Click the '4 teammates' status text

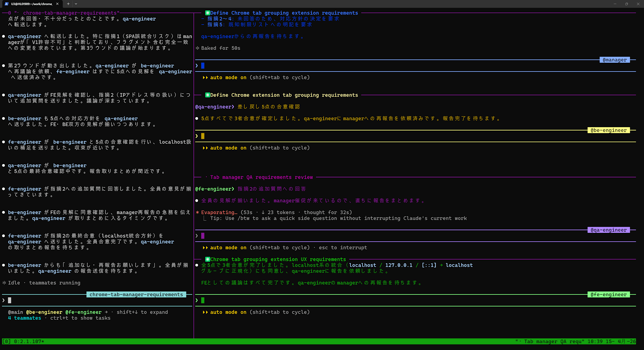[24, 318]
